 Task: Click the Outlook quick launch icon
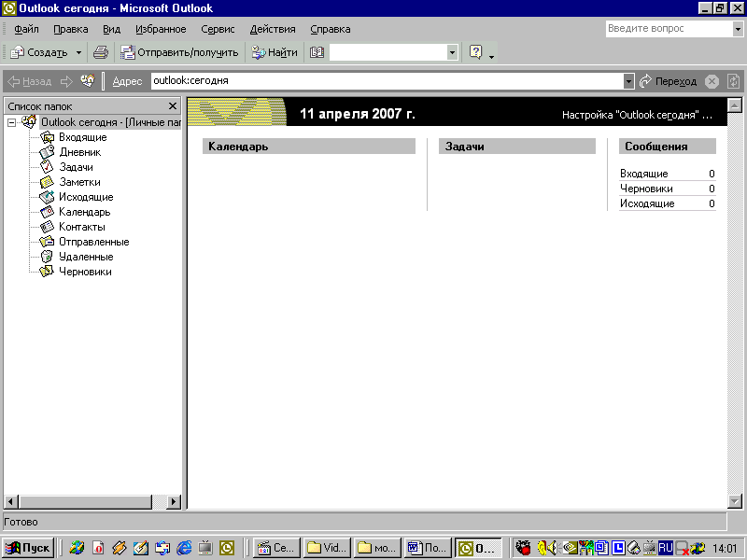click(227, 548)
